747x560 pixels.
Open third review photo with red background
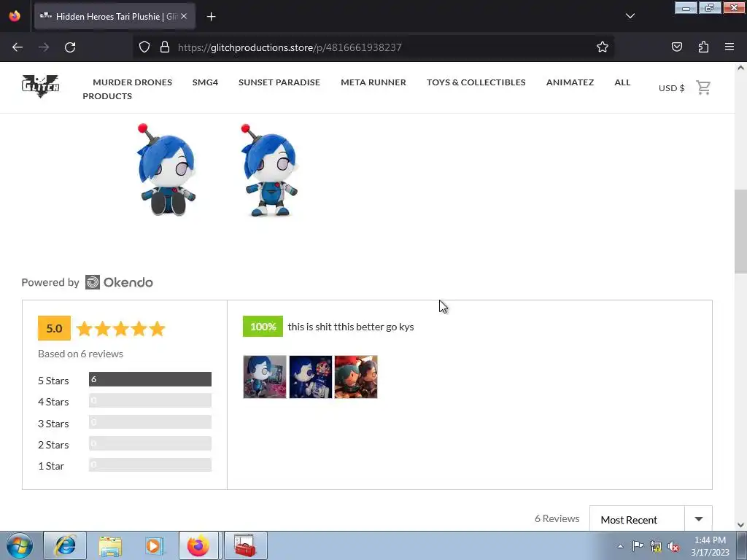point(356,377)
